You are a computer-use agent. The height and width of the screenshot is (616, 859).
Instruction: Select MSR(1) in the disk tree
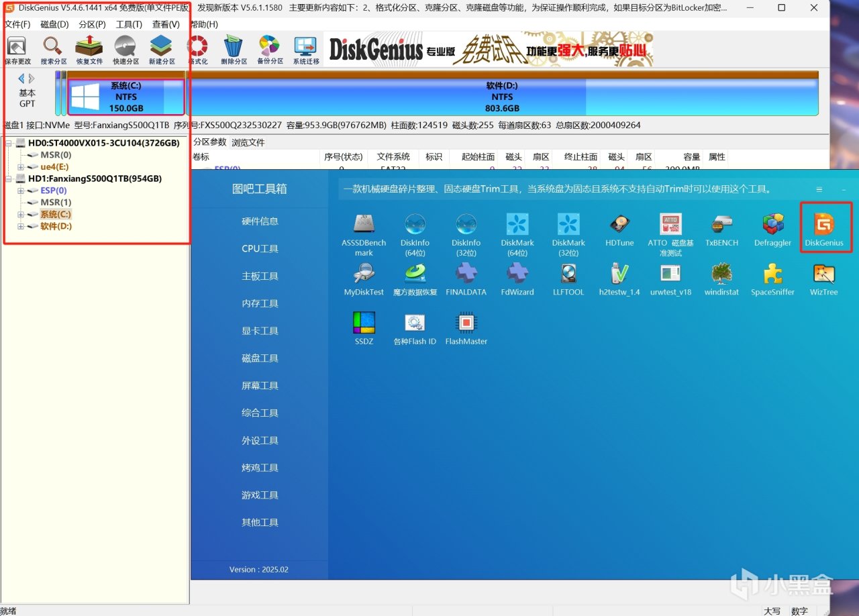[x=56, y=203]
